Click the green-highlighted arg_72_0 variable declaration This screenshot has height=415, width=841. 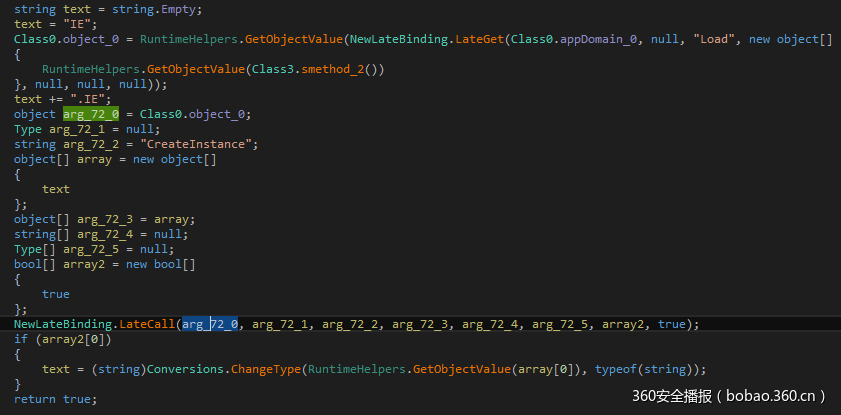click(91, 114)
